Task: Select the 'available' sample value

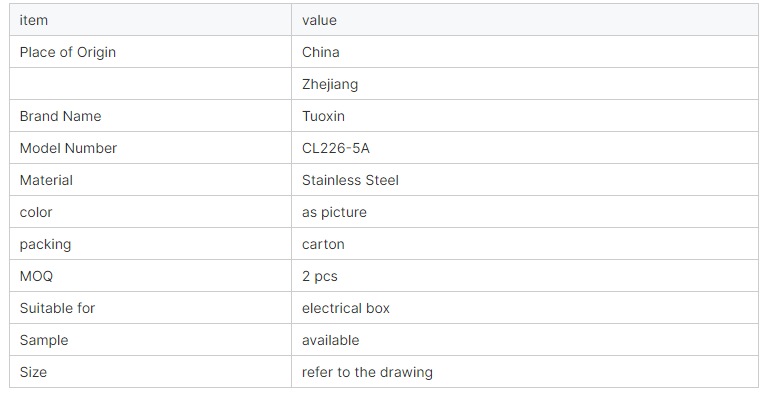Action: 330,340
